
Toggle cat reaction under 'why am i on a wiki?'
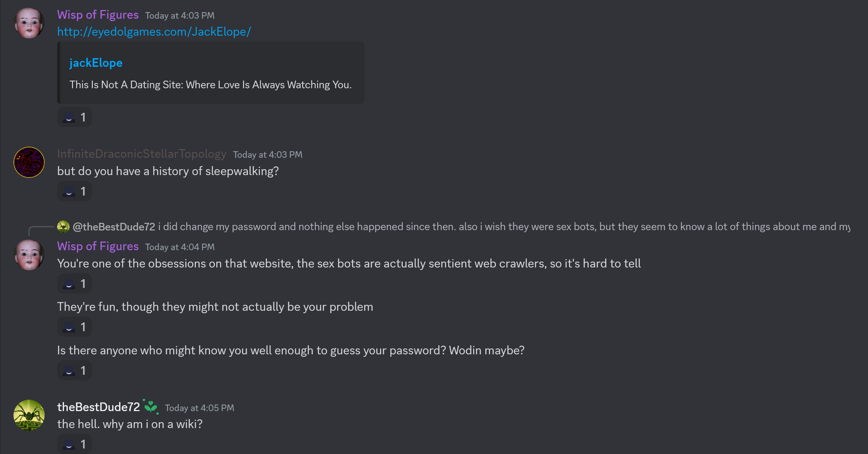(74, 444)
